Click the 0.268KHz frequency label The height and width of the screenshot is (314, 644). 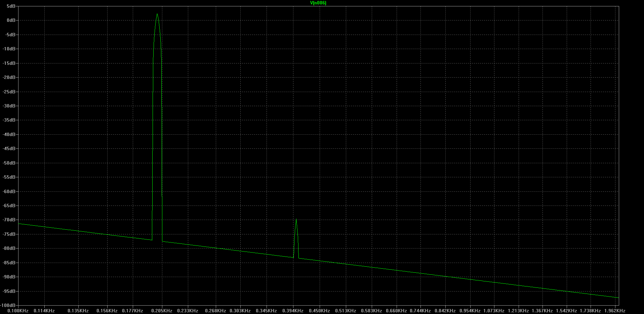point(215,311)
